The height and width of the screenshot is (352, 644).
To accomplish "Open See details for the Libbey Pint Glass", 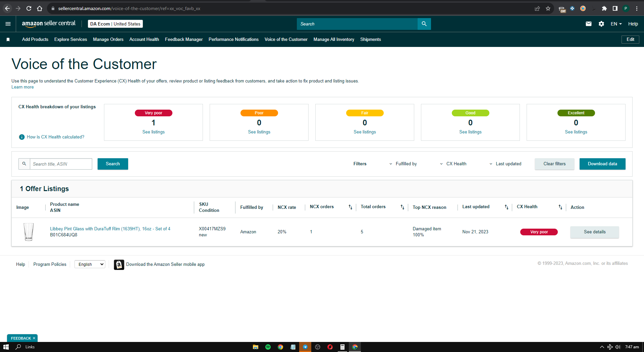I will click(x=595, y=232).
